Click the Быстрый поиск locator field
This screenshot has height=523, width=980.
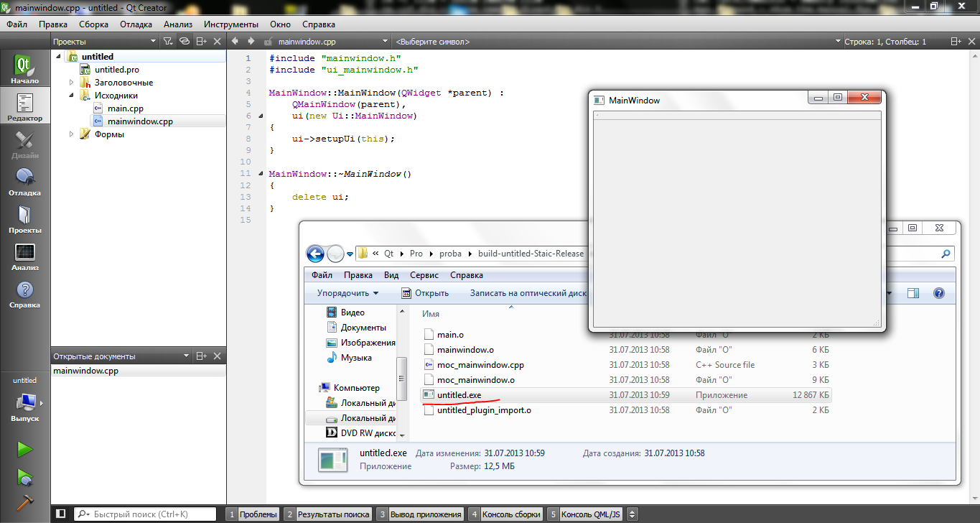144,514
